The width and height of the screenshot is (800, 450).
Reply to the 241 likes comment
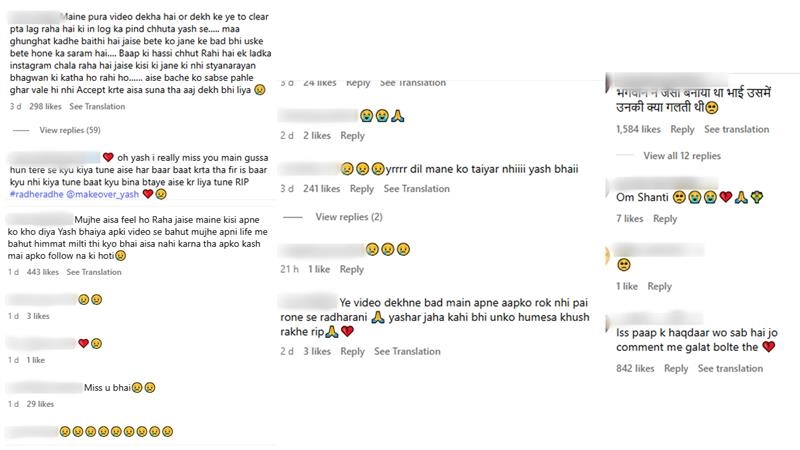362,188
